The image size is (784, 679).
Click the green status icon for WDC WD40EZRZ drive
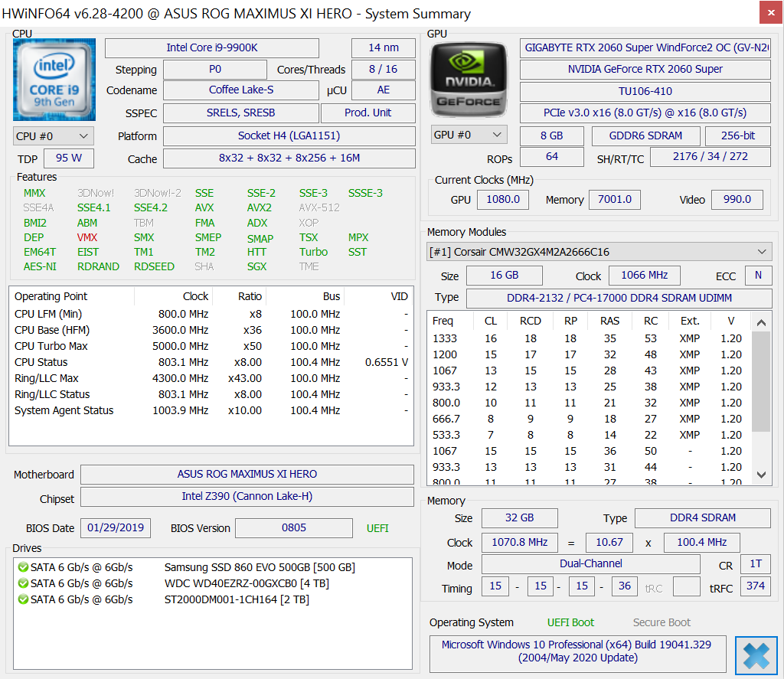tap(23, 583)
